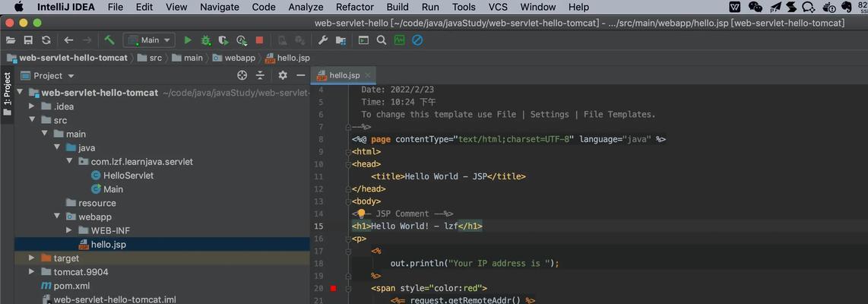Click the lightbulb intention icon on line 14
This screenshot has width=868, height=304.
[x=362, y=214]
